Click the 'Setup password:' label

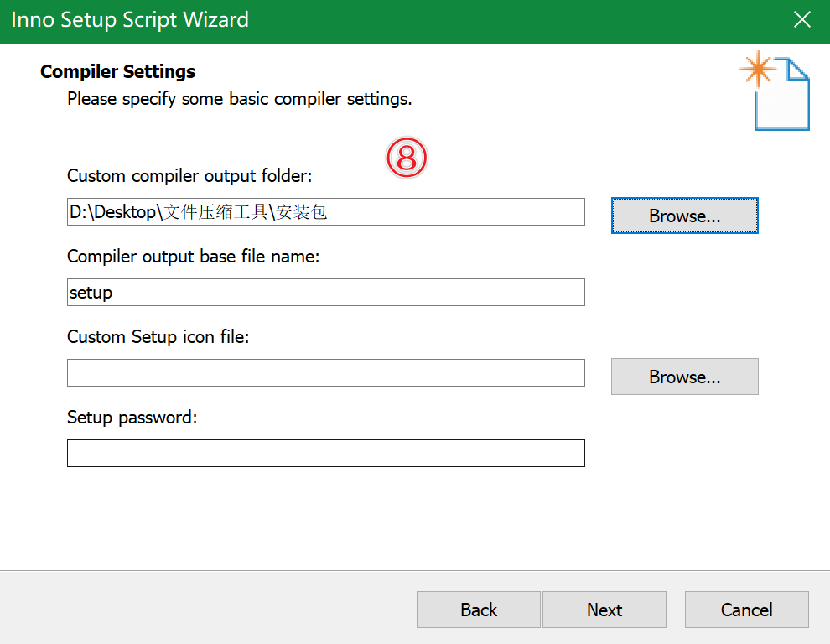(132, 418)
